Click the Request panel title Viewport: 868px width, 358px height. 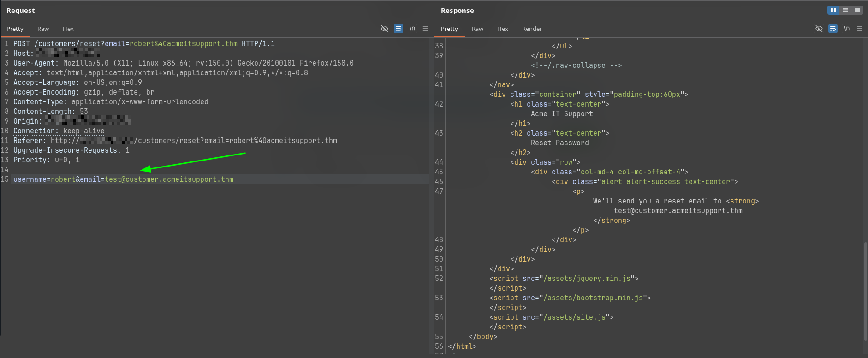[x=21, y=11]
